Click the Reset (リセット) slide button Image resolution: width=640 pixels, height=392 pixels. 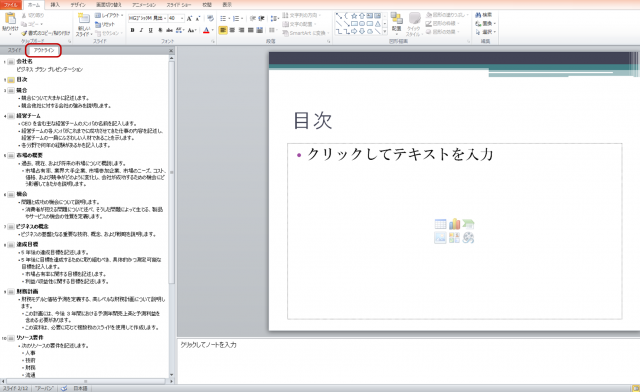click(104, 24)
